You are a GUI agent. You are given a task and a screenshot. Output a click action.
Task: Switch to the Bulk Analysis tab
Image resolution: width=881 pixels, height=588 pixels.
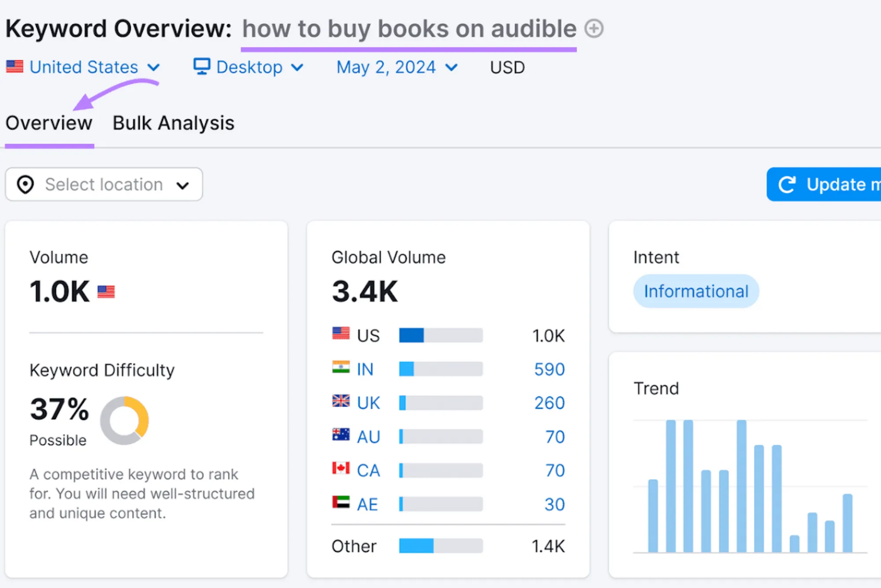(x=174, y=123)
